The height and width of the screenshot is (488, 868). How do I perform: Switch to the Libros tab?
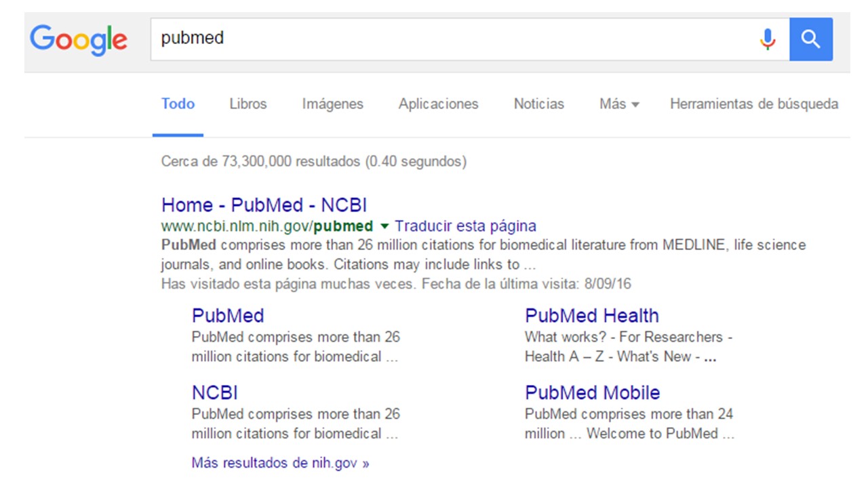248,104
